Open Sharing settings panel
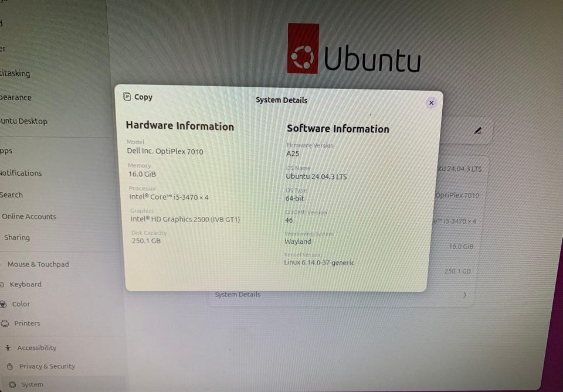 coord(17,237)
